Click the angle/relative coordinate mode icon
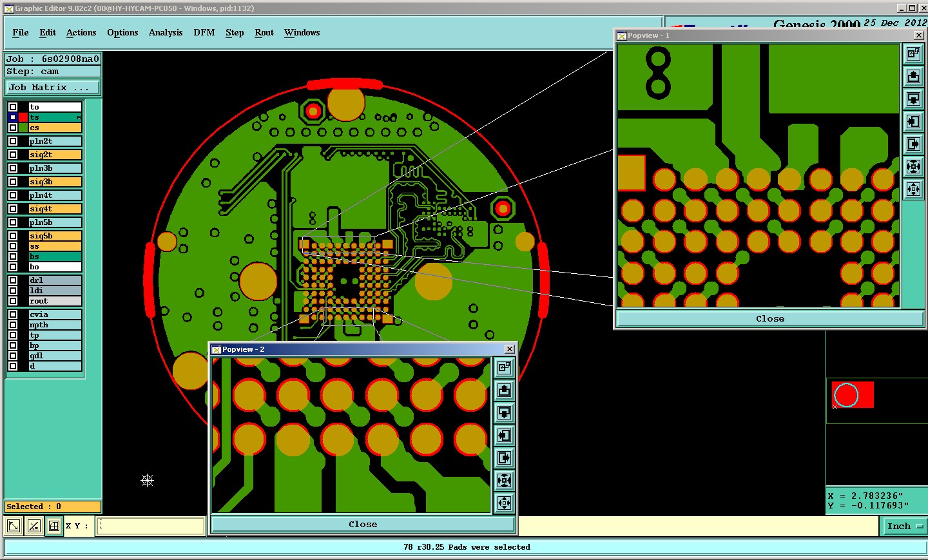 pyautogui.click(x=34, y=526)
